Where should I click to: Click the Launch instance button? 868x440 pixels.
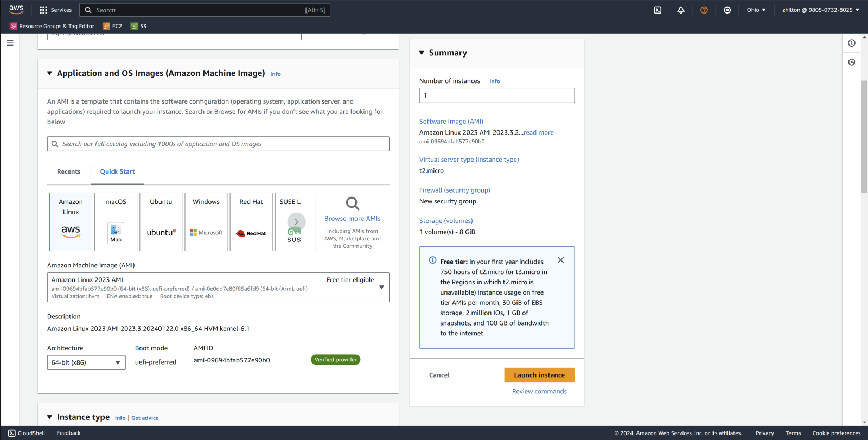tap(539, 375)
